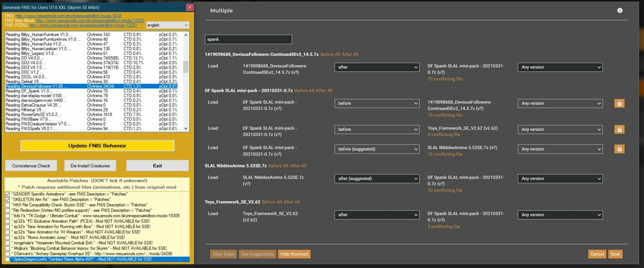Viewport: 644px width, 268px height.
Task: Enable the HKX File Compatibility Check checkbox
Action: [7, 205]
